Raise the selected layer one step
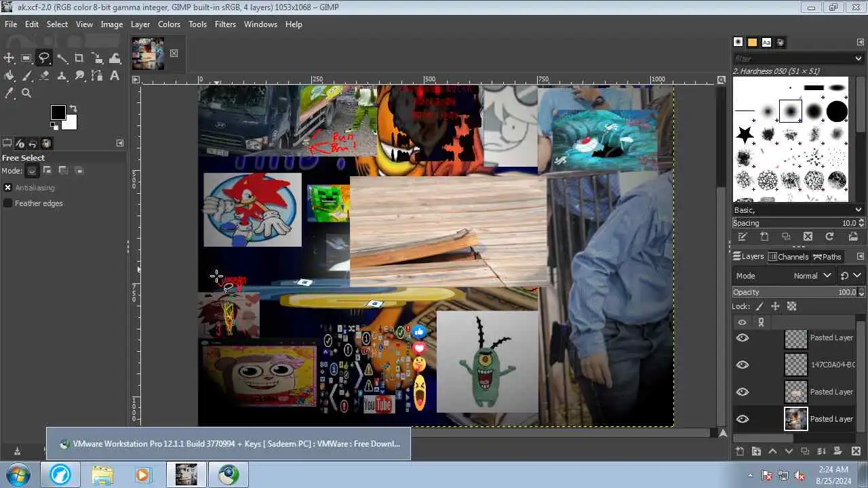 point(772,451)
